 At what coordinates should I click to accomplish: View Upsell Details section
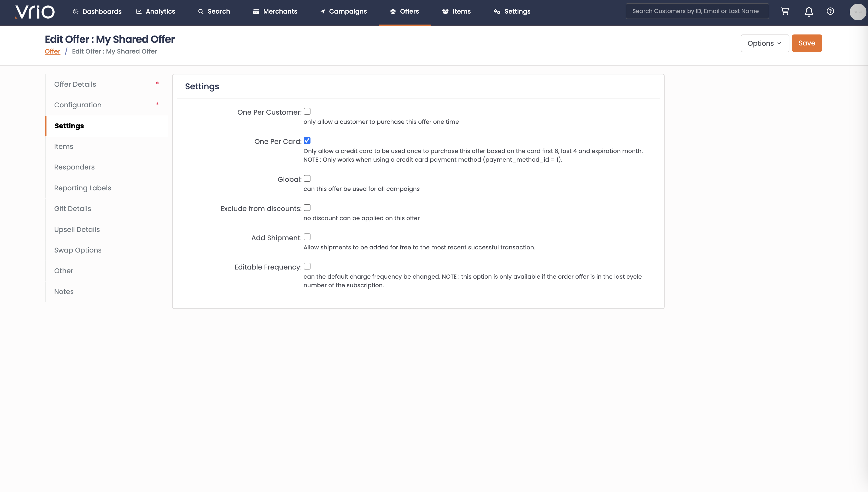coord(107,230)
